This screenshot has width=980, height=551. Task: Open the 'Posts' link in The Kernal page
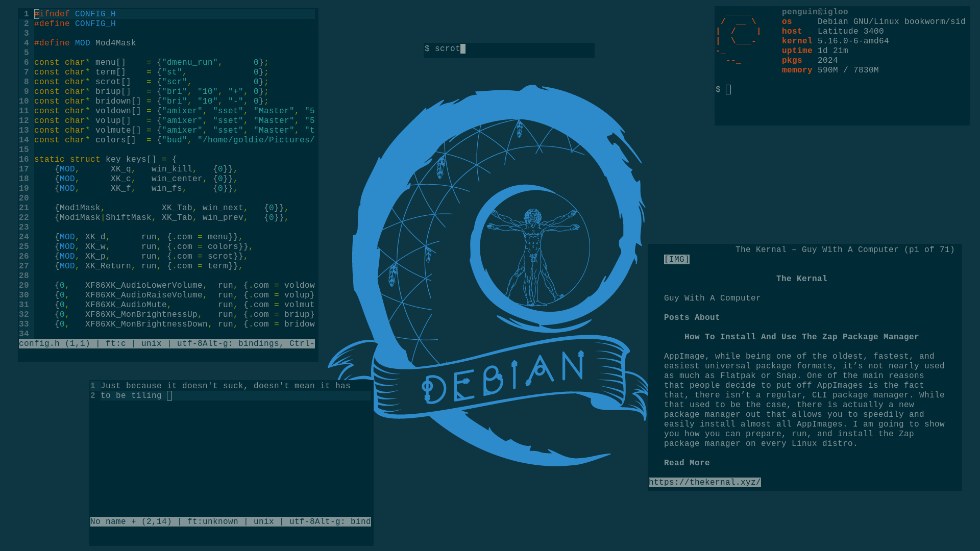tap(677, 318)
